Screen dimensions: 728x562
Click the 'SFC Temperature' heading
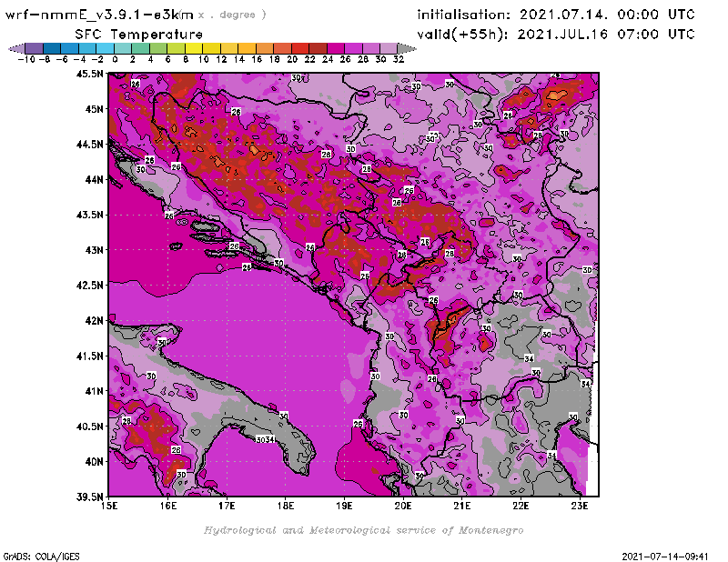[139, 35]
